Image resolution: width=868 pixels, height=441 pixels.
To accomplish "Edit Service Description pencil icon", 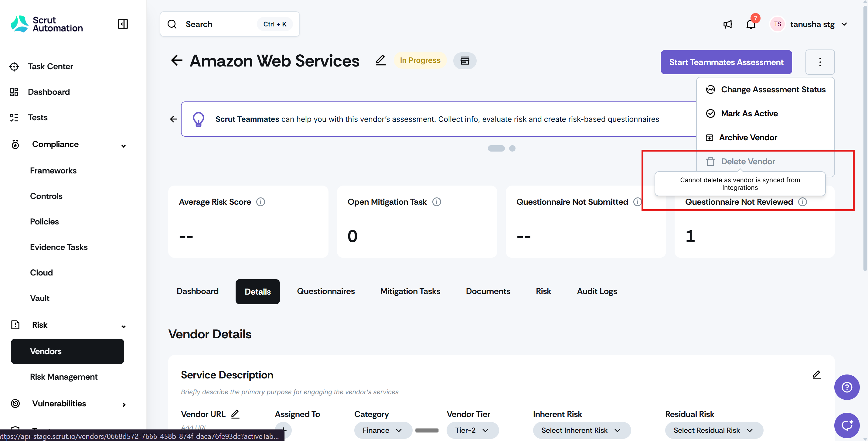I will [816, 375].
